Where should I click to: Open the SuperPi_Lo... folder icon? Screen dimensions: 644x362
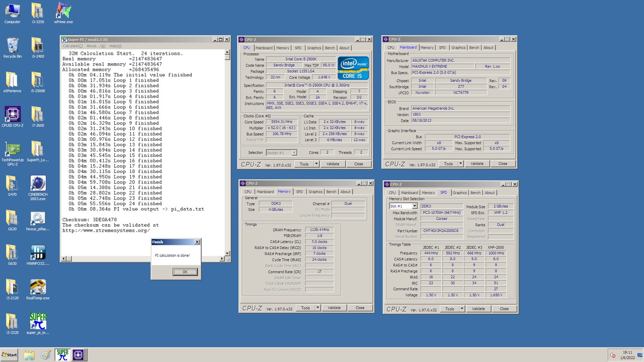point(37,152)
